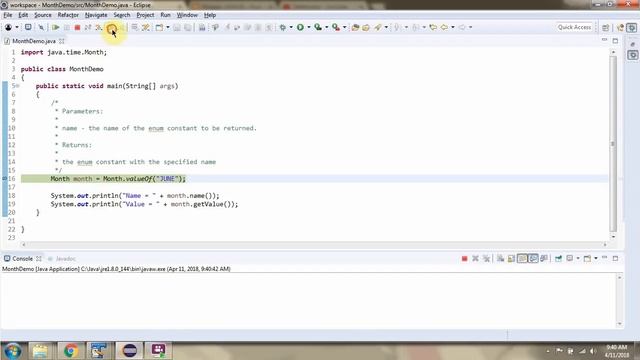
Task: Open the Display Selected Console dropdown arrow
Action: click(x=578, y=258)
